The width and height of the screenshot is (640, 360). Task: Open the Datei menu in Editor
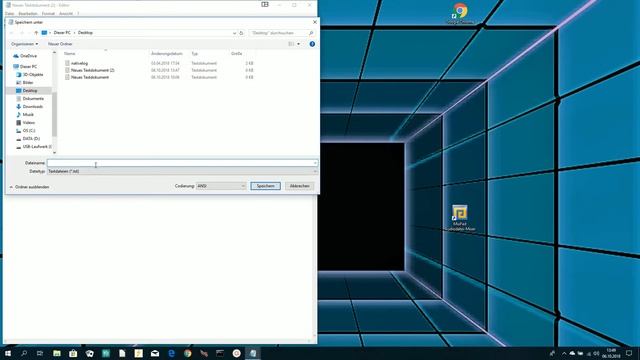pyautogui.click(x=9, y=14)
